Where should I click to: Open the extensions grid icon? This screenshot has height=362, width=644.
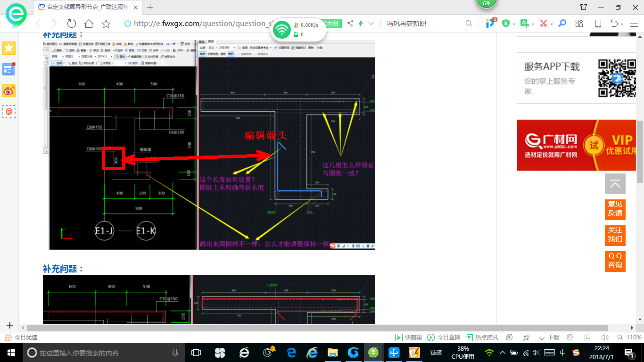(579, 24)
